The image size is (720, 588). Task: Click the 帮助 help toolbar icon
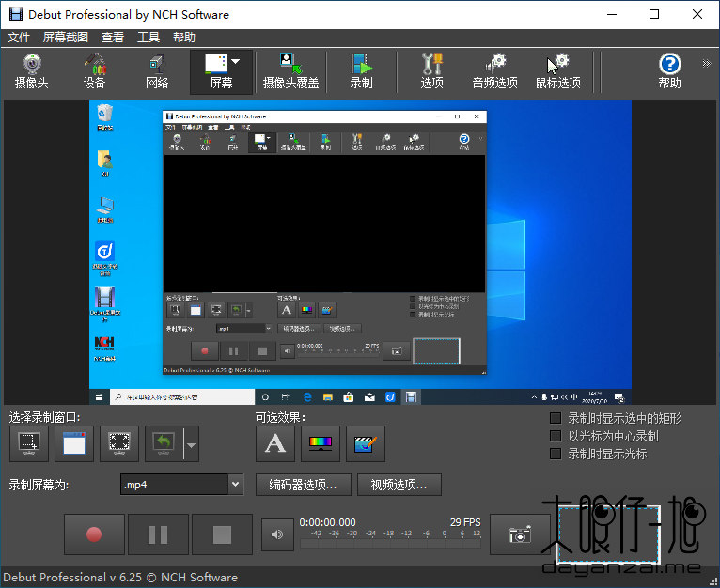669,72
